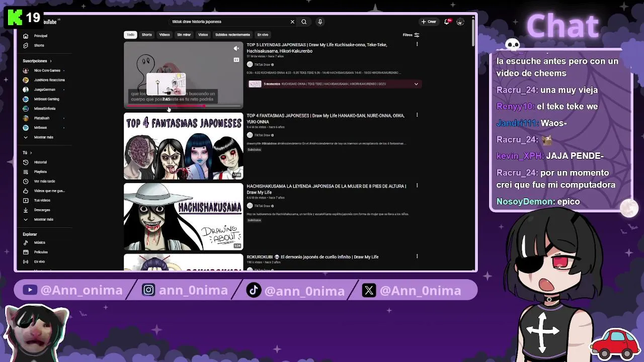The width and height of the screenshot is (644, 362).
Task: Open En vivo icon in sidebar
Action: (26, 261)
